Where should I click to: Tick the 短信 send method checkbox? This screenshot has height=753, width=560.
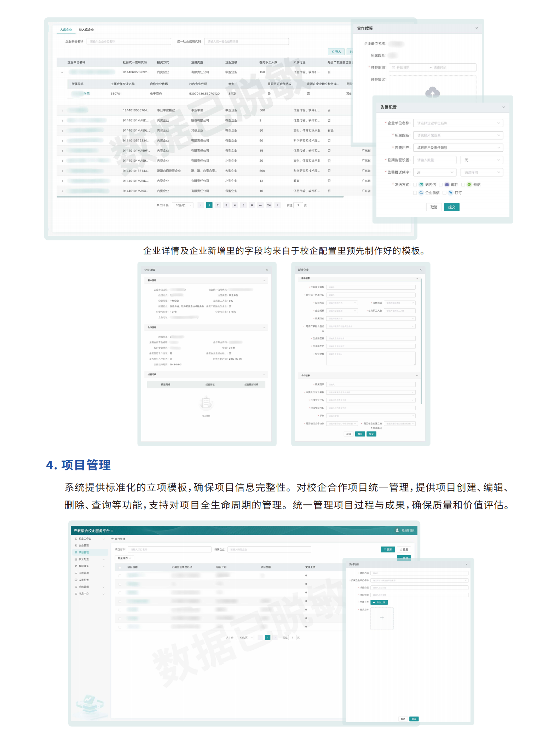tap(463, 185)
